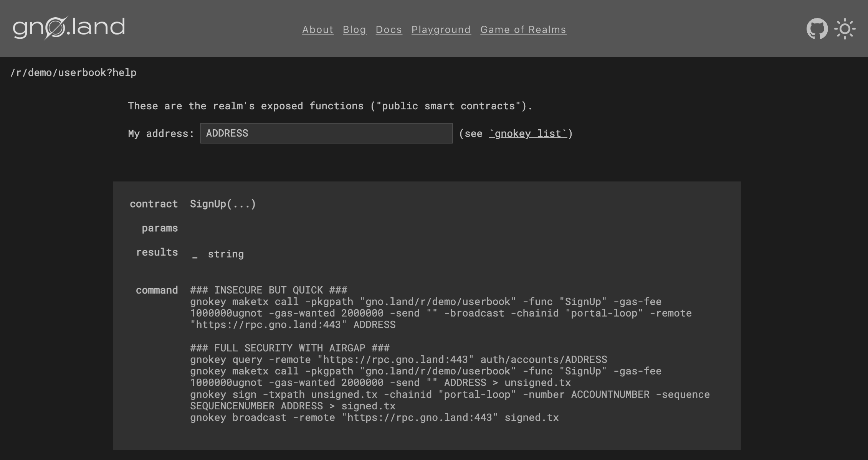Click the gno.land logo
The height and width of the screenshot is (460, 868).
[68, 27]
